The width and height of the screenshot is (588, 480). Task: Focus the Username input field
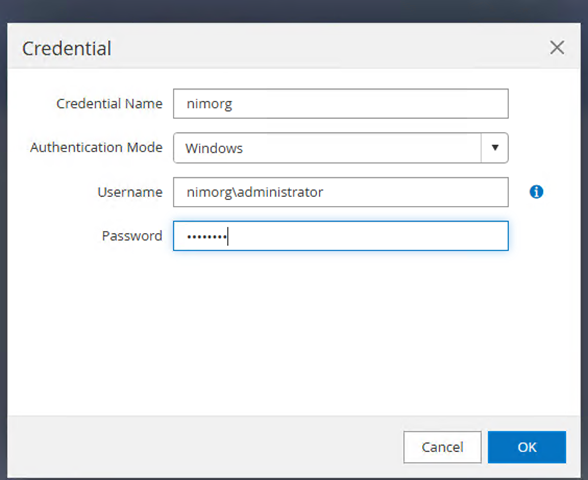click(340, 192)
